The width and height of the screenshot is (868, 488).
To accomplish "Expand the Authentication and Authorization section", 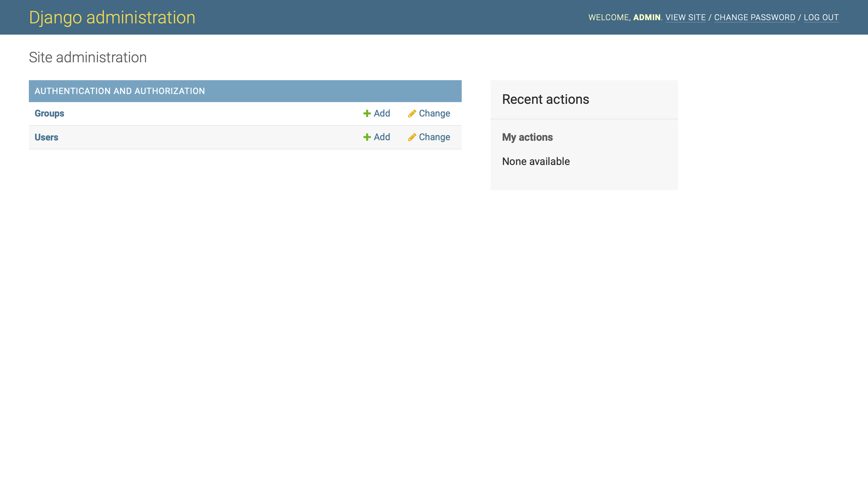I will point(245,91).
